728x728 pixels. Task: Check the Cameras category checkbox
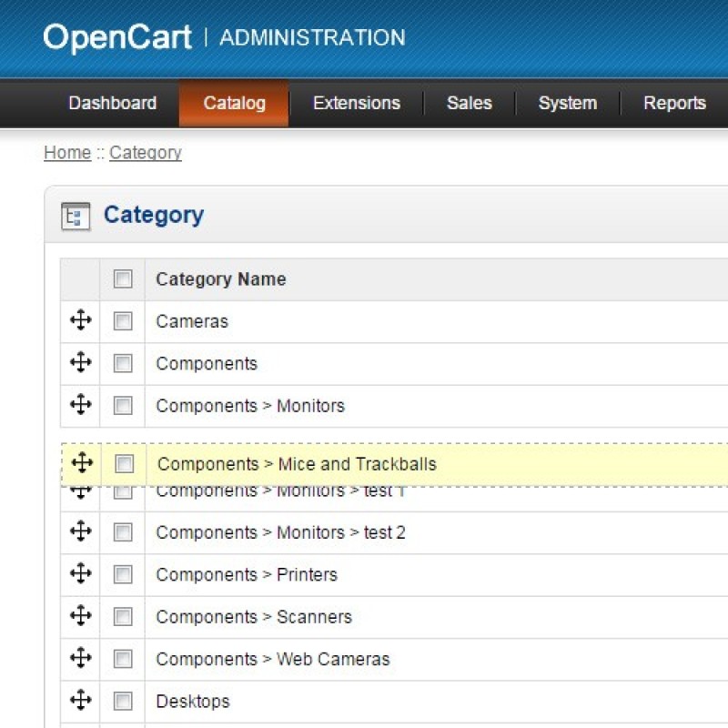click(123, 320)
